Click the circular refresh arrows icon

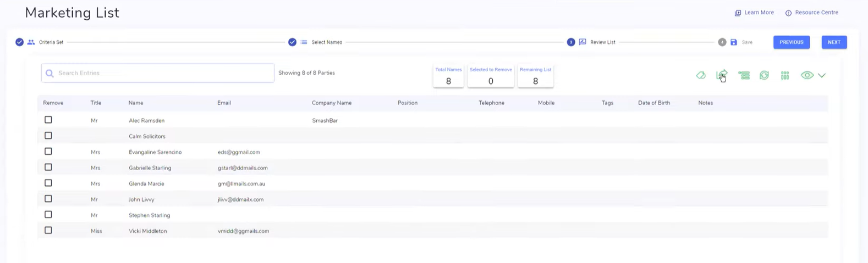point(764,75)
